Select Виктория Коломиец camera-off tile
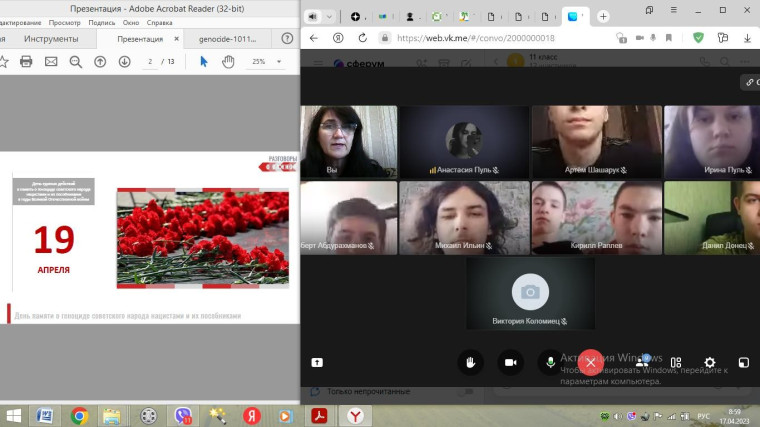Viewport: 760px width, 427px height. click(x=530, y=294)
